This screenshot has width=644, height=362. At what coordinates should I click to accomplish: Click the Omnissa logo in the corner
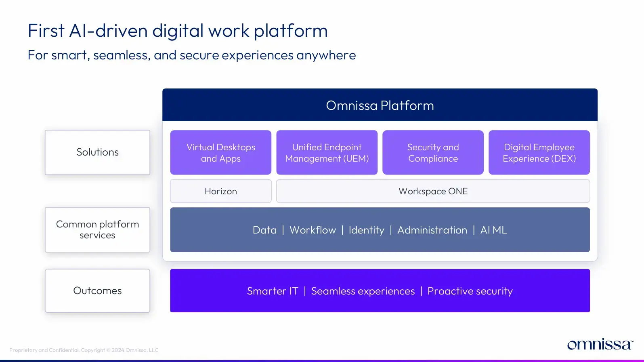(600, 345)
